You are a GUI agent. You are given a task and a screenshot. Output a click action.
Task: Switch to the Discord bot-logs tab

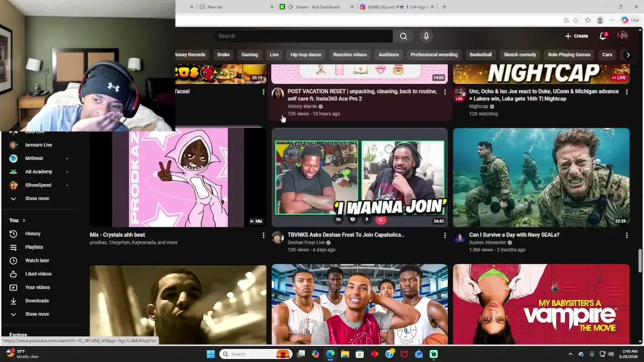point(397,7)
